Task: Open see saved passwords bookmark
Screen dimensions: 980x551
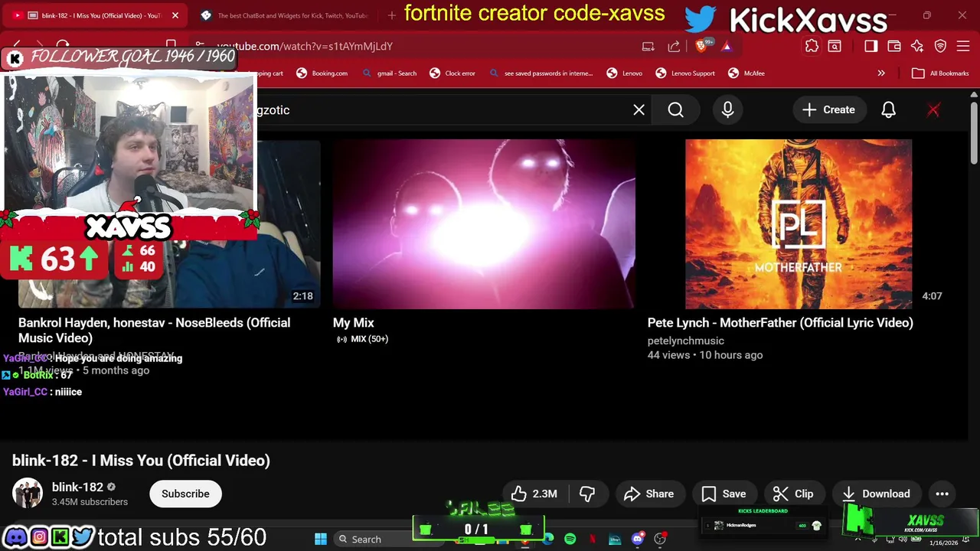Action: 541,73
